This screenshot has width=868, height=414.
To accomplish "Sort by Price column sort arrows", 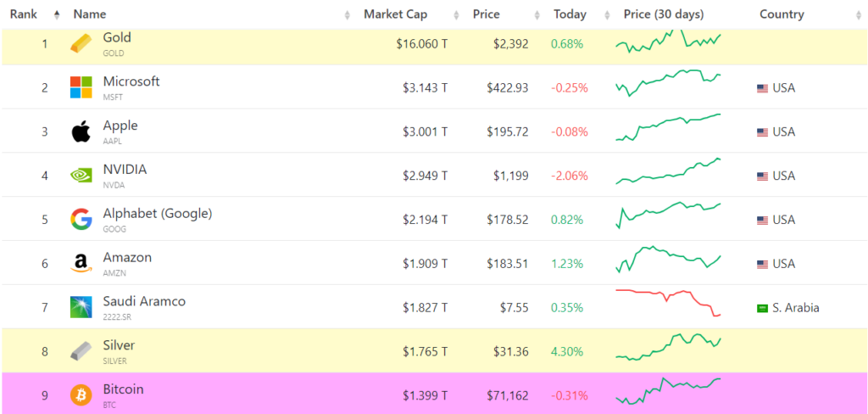I will click(537, 15).
